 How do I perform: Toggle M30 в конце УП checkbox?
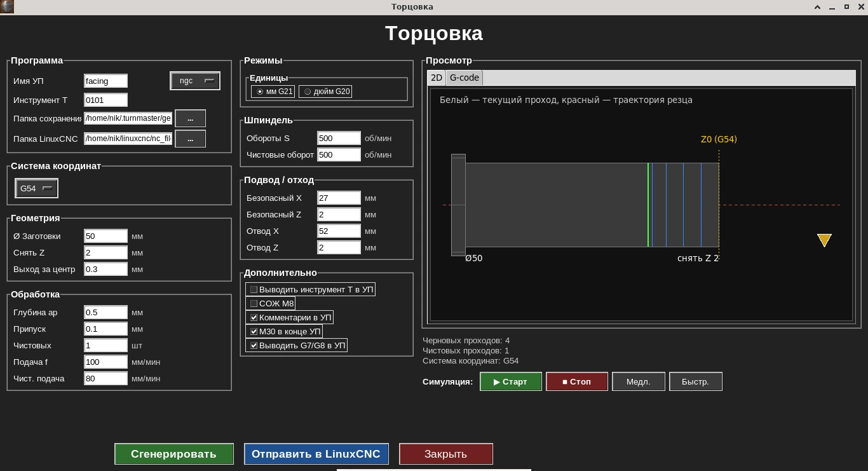click(284, 332)
